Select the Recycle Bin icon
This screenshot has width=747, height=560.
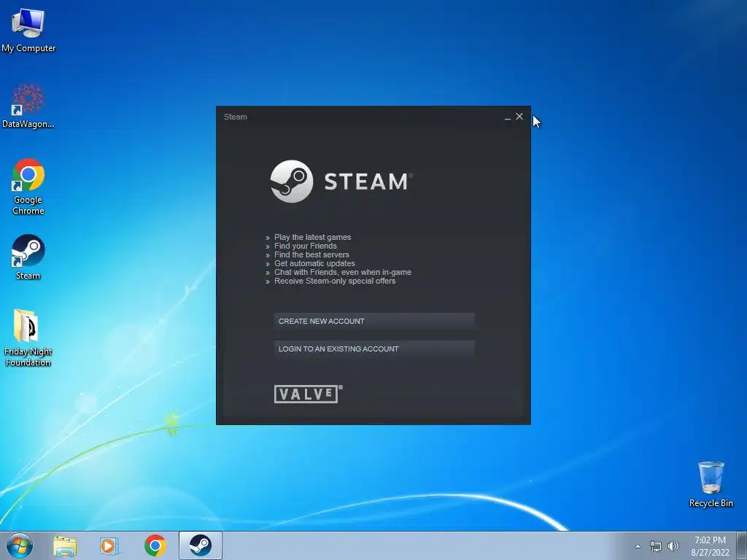pyautogui.click(x=711, y=484)
